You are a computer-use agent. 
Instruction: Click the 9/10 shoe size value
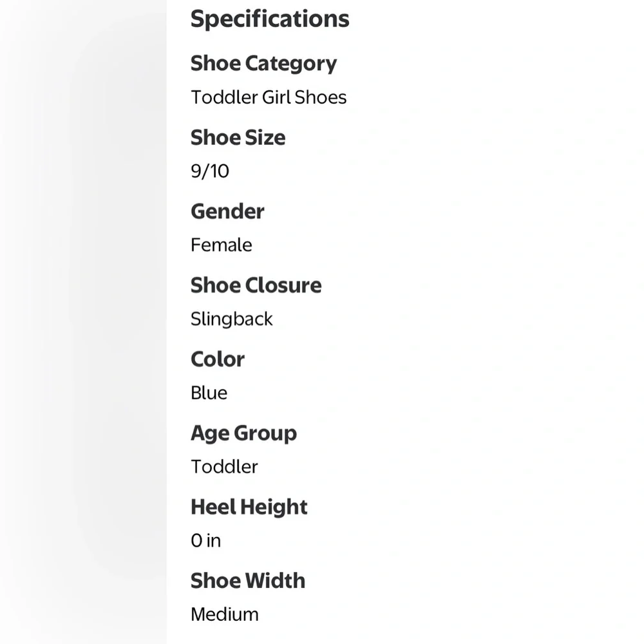(210, 171)
